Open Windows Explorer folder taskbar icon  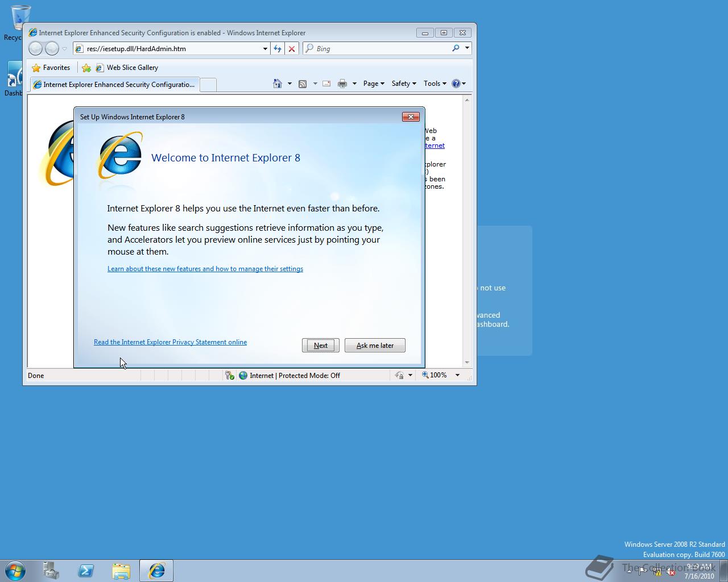pos(121,571)
